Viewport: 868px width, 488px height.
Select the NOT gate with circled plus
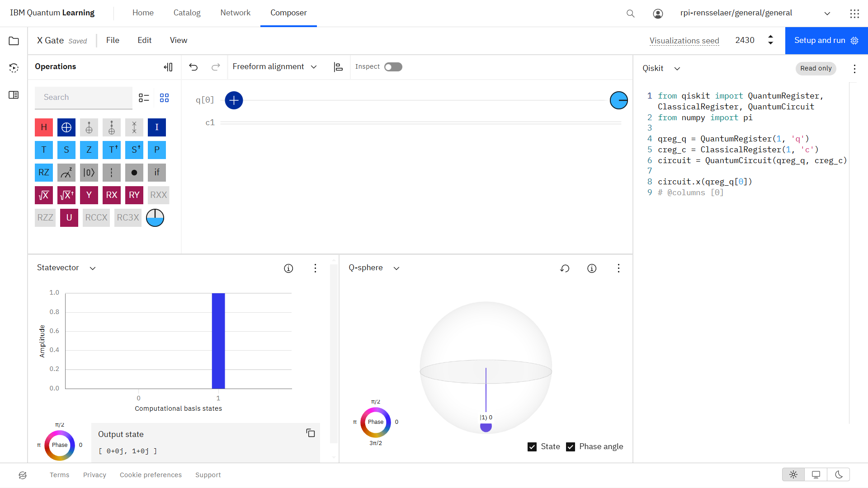point(66,127)
